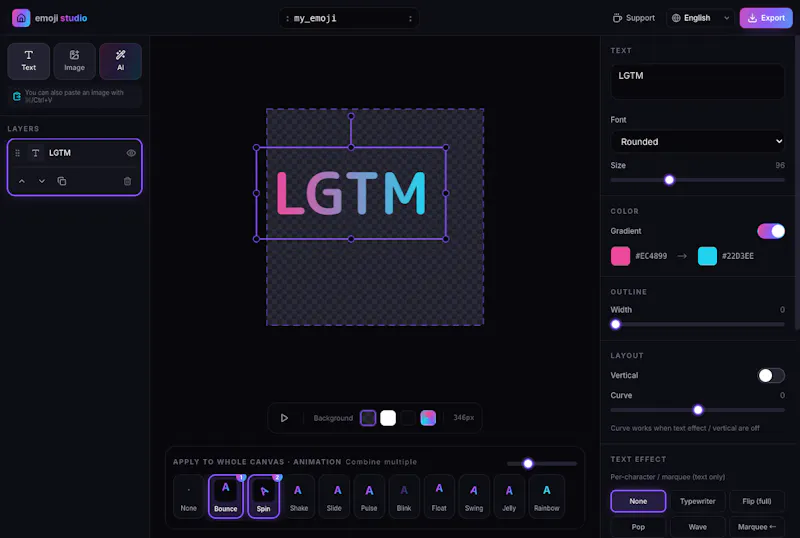Apply the Slide animation
Image resolution: width=800 pixels, height=538 pixels.
coord(334,497)
